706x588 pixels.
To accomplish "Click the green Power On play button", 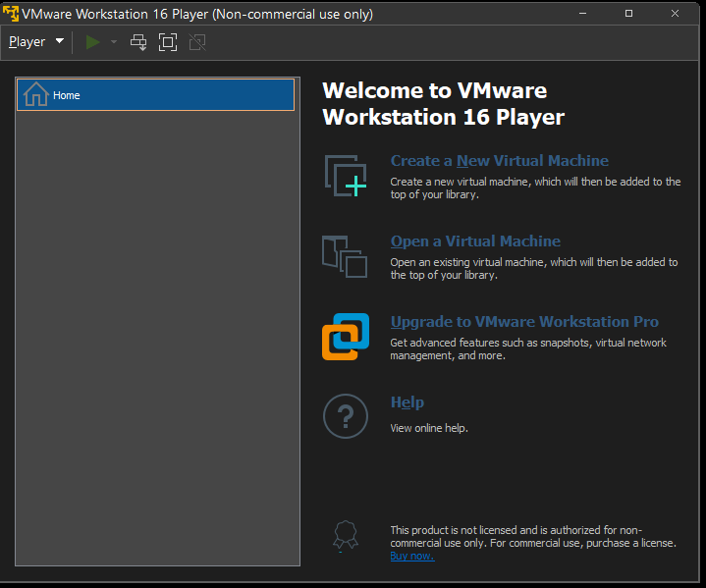I will tap(92, 42).
